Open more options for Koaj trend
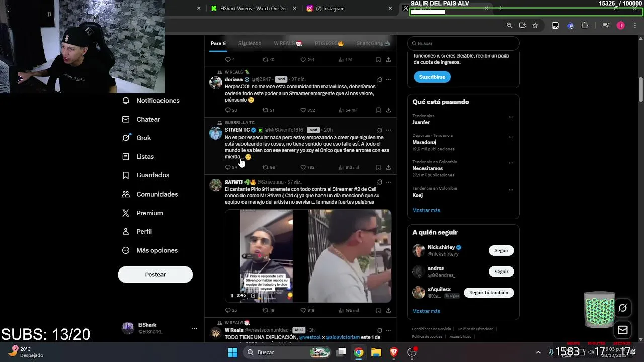 pos(511,190)
